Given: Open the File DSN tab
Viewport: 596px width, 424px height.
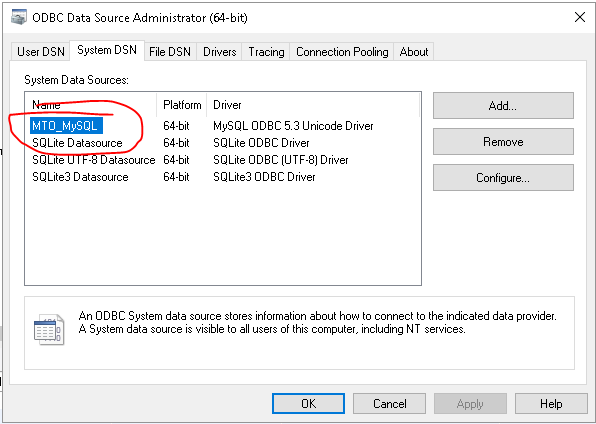Looking at the screenshot, I should [x=170, y=52].
